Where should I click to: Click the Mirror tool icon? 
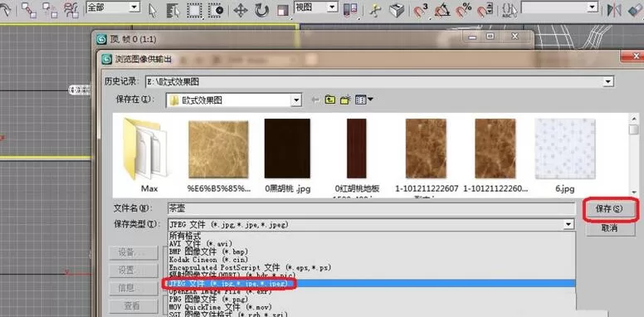click(x=614, y=10)
